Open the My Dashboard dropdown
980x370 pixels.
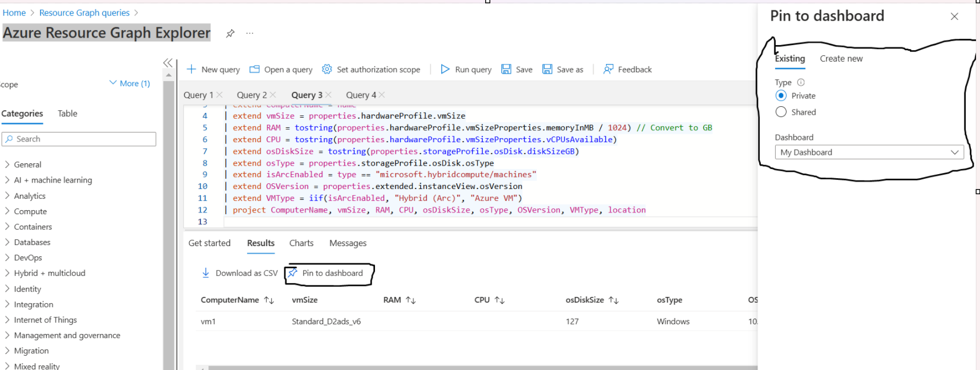(869, 152)
